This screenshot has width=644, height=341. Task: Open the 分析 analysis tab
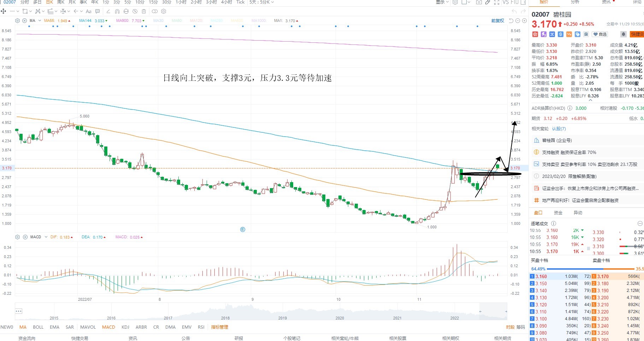(x=575, y=2)
